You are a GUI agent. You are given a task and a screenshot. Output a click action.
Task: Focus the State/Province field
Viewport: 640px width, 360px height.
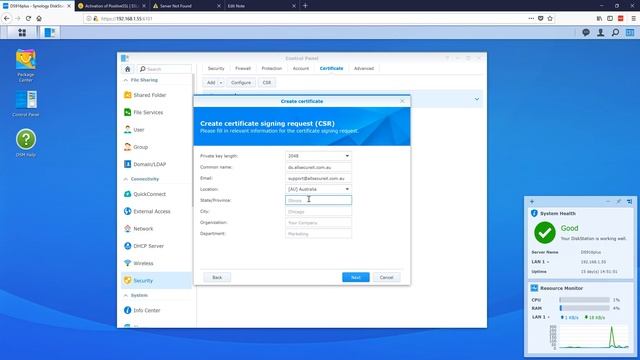pos(318,200)
